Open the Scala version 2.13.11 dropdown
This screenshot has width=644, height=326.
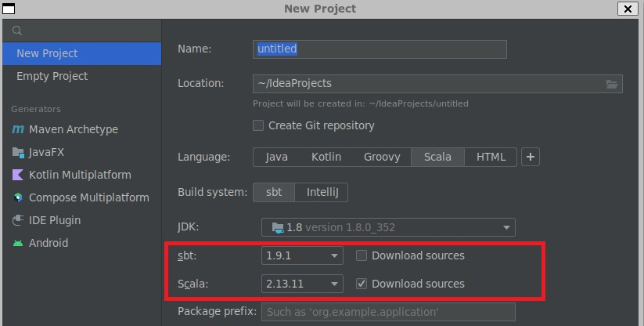coord(302,284)
